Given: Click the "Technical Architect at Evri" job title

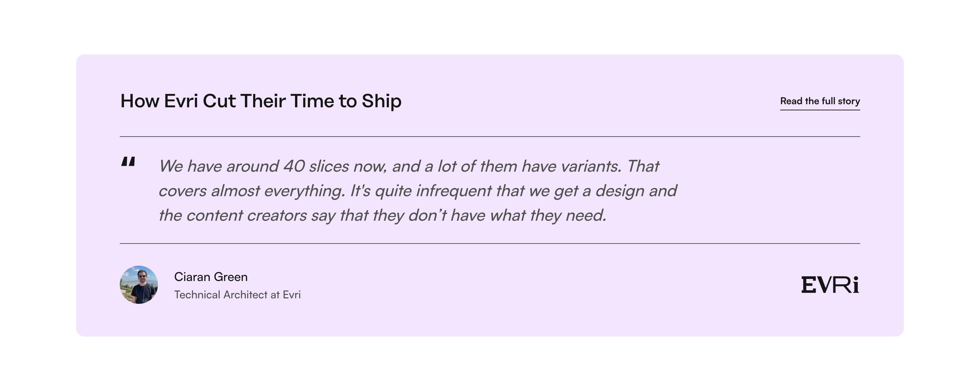Looking at the screenshot, I should click(x=237, y=295).
